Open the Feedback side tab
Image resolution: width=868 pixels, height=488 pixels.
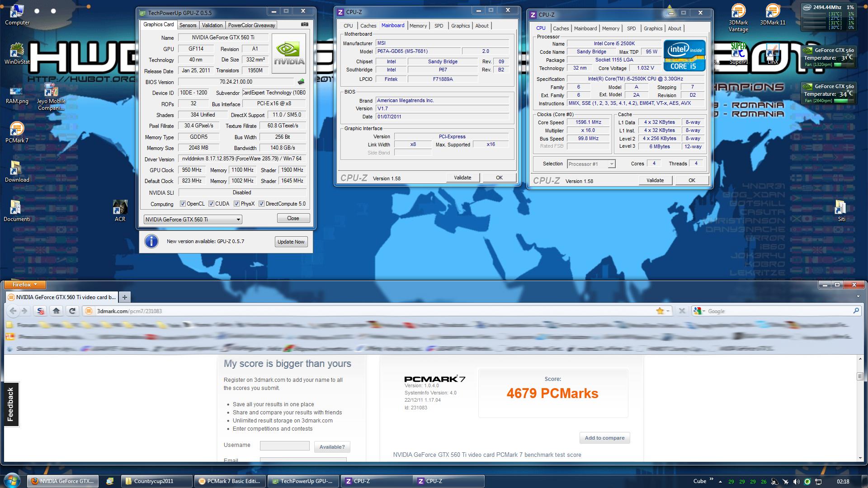[x=11, y=404]
